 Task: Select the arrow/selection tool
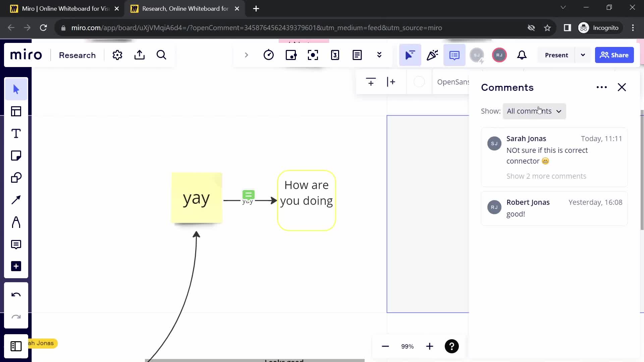coord(16,88)
